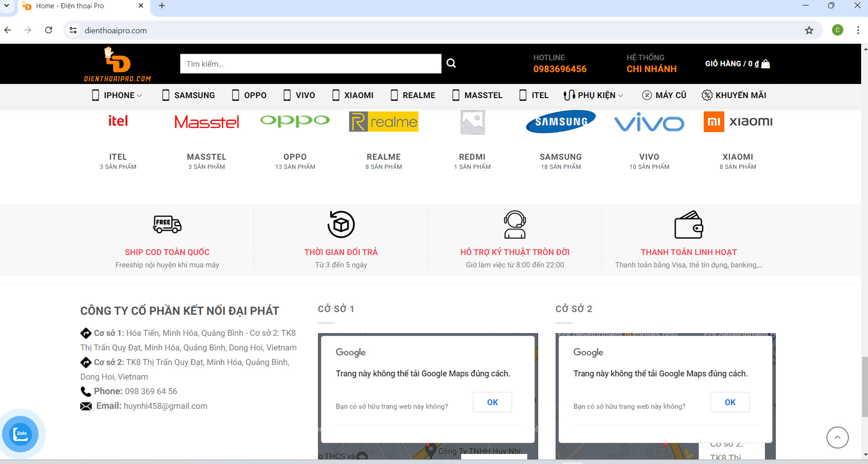The image size is (868, 464).
Task: Click the page vertical scrollbar thumb
Action: coord(864,387)
